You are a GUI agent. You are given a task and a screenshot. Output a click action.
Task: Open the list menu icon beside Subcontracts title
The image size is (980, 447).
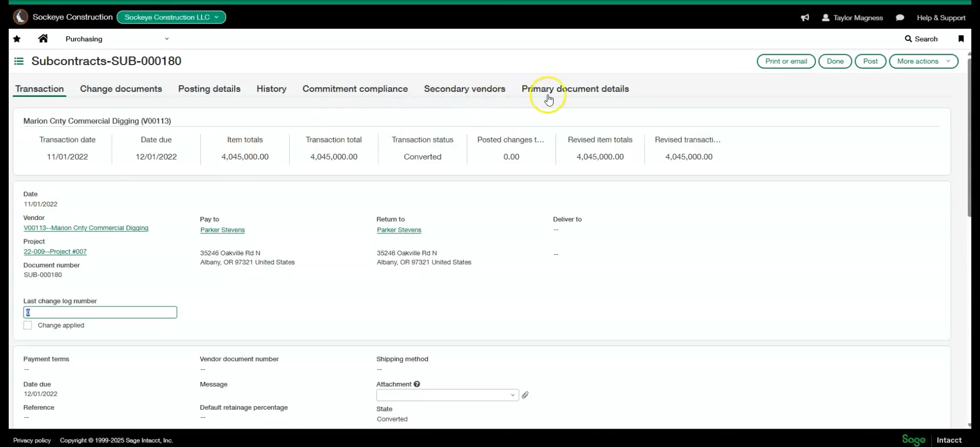tap(19, 62)
